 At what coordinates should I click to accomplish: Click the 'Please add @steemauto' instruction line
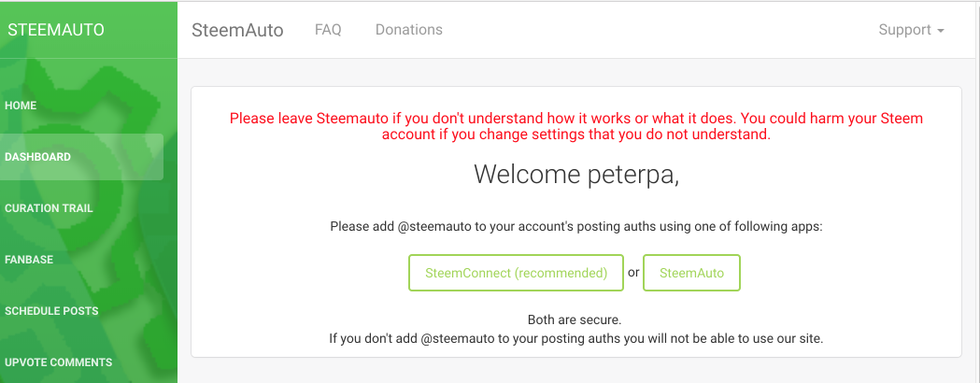(576, 226)
